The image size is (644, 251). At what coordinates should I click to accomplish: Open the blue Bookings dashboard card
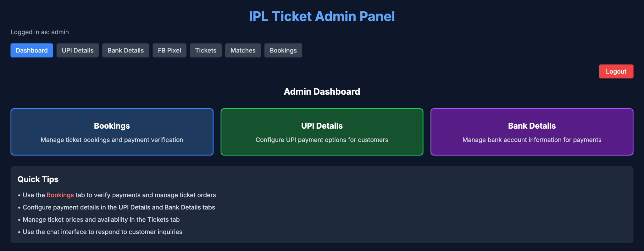point(112,132)
